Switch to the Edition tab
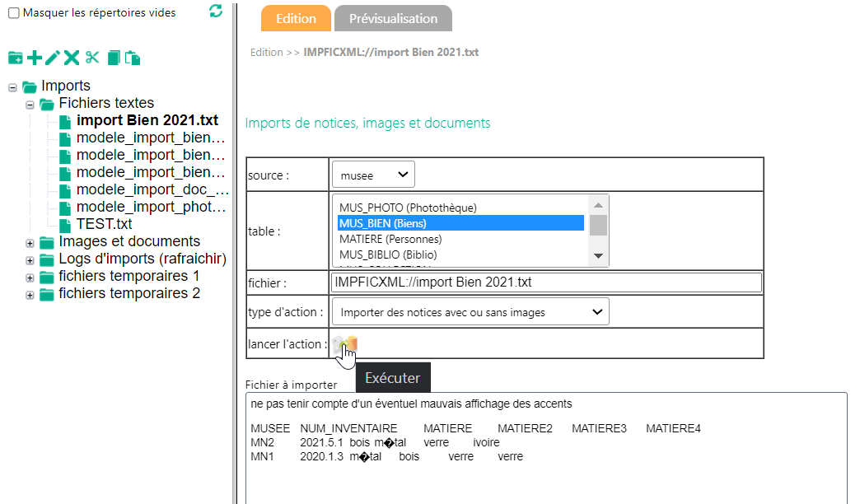860x504 pixels. click(297, 18)
